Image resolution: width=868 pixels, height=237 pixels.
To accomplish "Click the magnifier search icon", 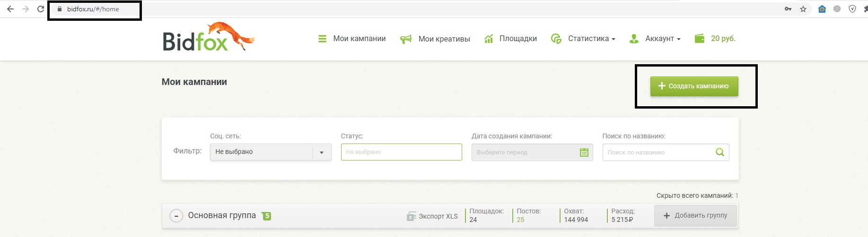I will pos(720,152).
